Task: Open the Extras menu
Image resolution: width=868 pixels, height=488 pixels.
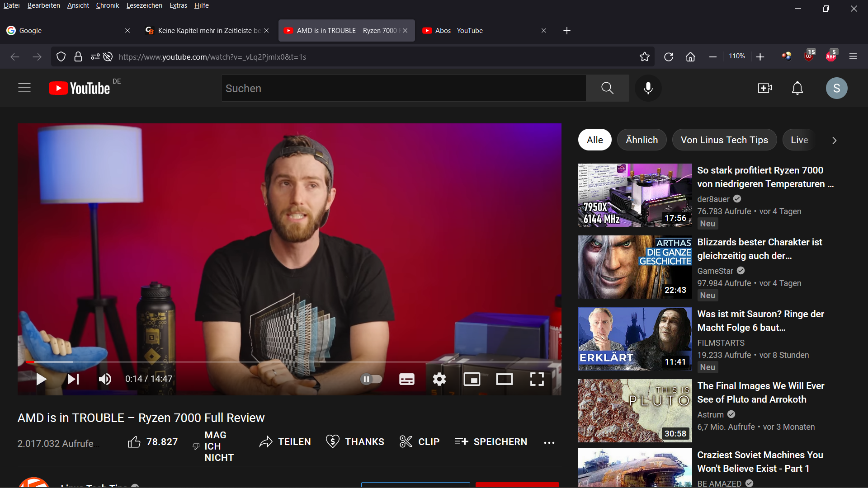Action: [178, 5]
